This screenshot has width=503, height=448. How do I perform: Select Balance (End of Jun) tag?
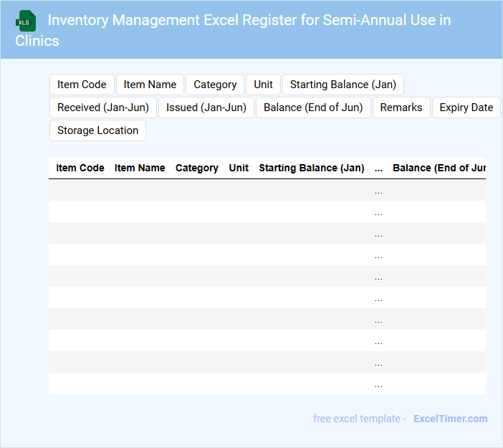pyautogui.click(x=313, y=108)
